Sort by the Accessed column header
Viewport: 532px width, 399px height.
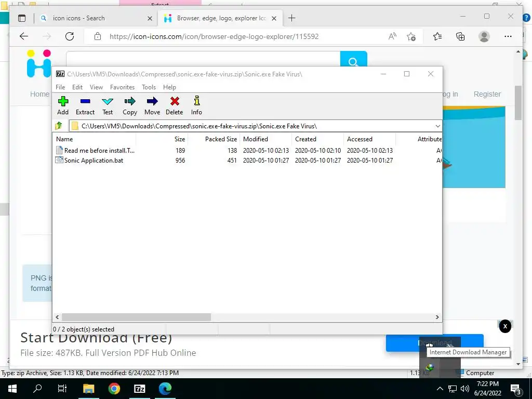tap(369, 139)
